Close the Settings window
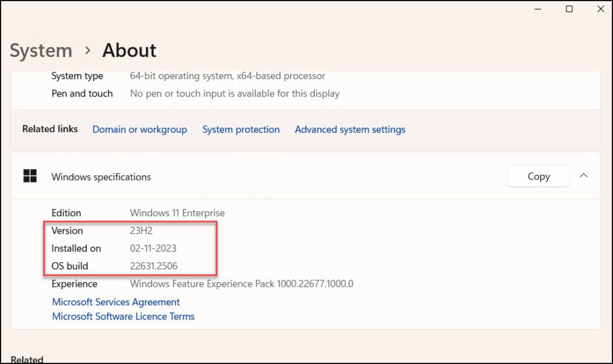 tap(601, 9)
